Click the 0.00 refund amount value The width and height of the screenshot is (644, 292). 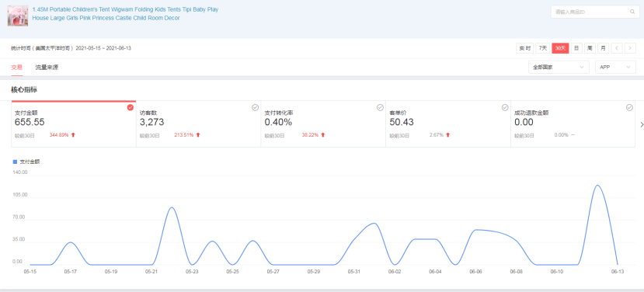point(524,122)
